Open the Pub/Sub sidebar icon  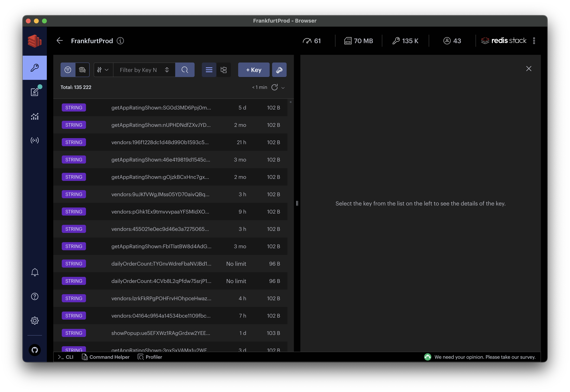(x=35, y=140)
